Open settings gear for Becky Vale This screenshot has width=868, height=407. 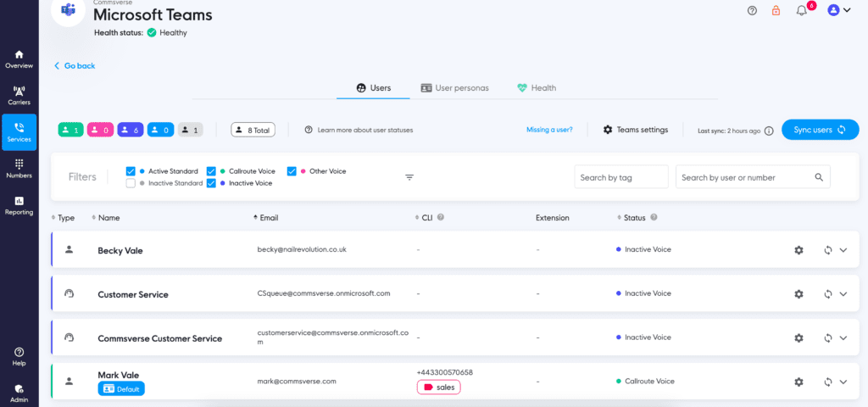tap(798, 250)
